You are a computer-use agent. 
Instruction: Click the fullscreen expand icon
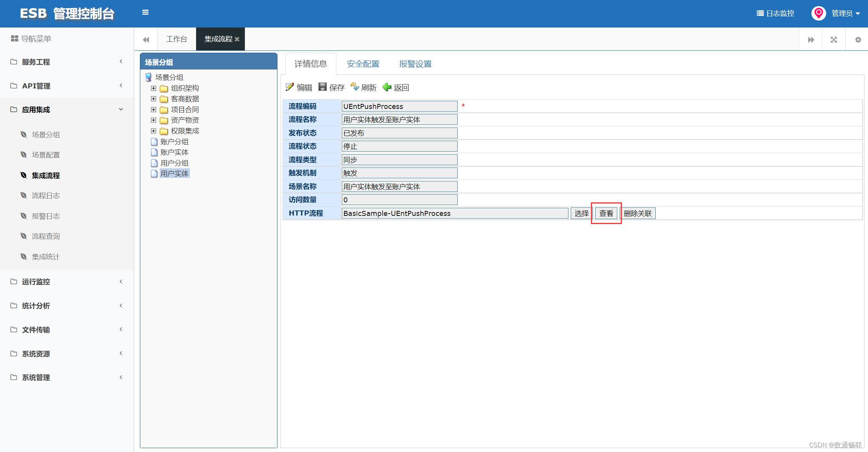[x=834, y=40]
